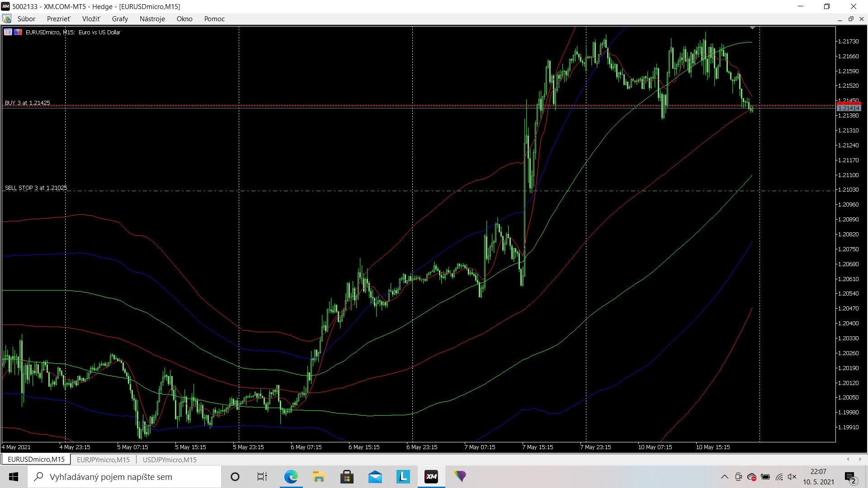
Task: Click the 1.21730 price scale label
Action: (x=848, y=41)
